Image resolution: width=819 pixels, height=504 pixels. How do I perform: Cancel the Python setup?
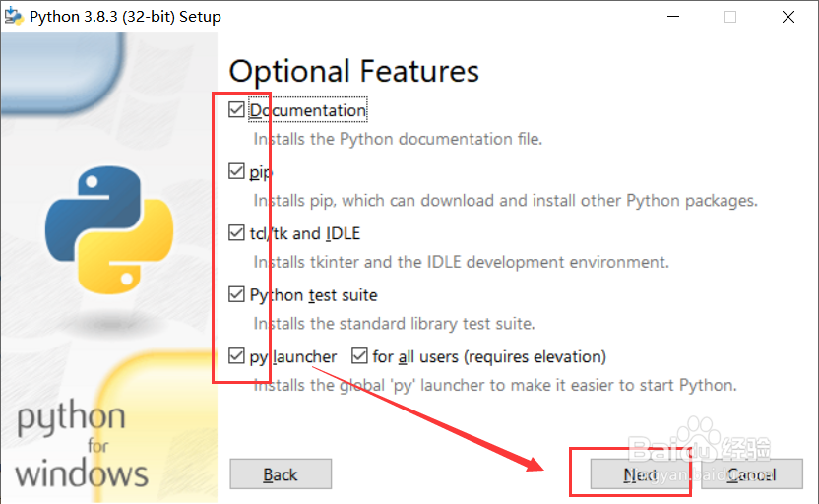point(751,474)
